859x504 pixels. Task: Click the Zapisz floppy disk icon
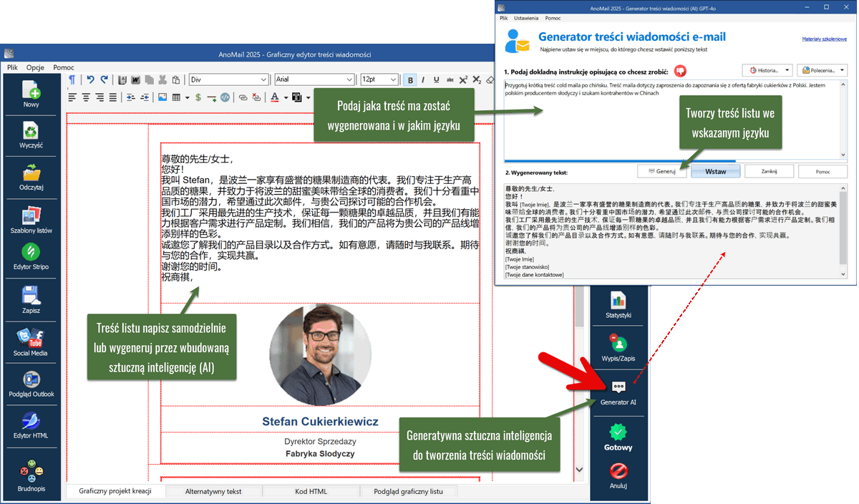[x=31, y=294]
